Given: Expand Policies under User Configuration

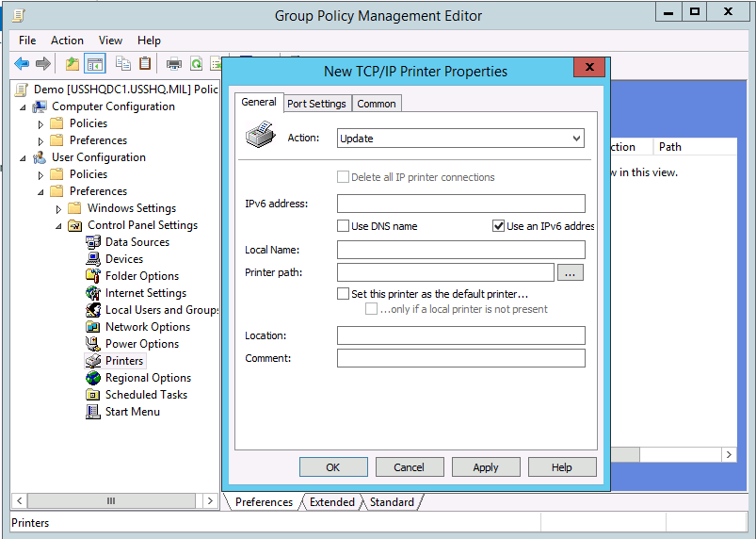Looking at the screenshot, I should 40,174.
